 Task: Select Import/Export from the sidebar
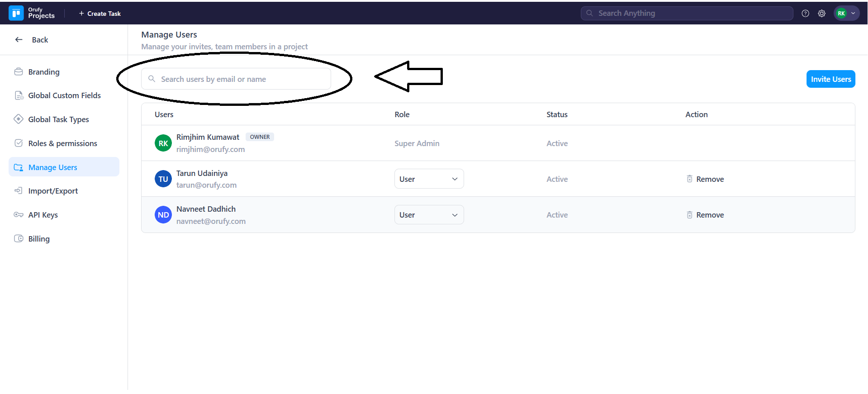[53, 191]
